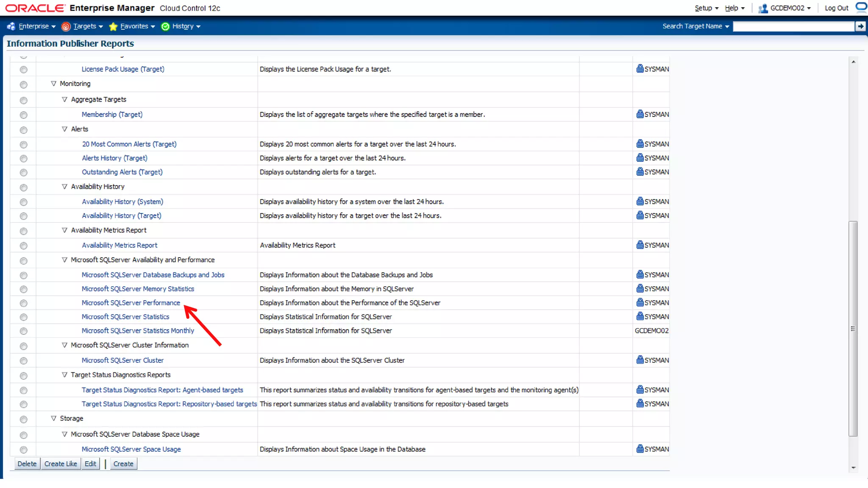
Task: Click lock icon in License Pack Usage row
Action: click(640, 69)
